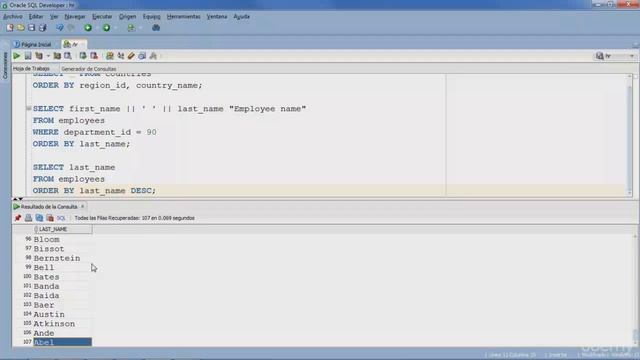Click the green Back navigation icon
The height and width of the screenshot is (360, 640).
(88, 28)
